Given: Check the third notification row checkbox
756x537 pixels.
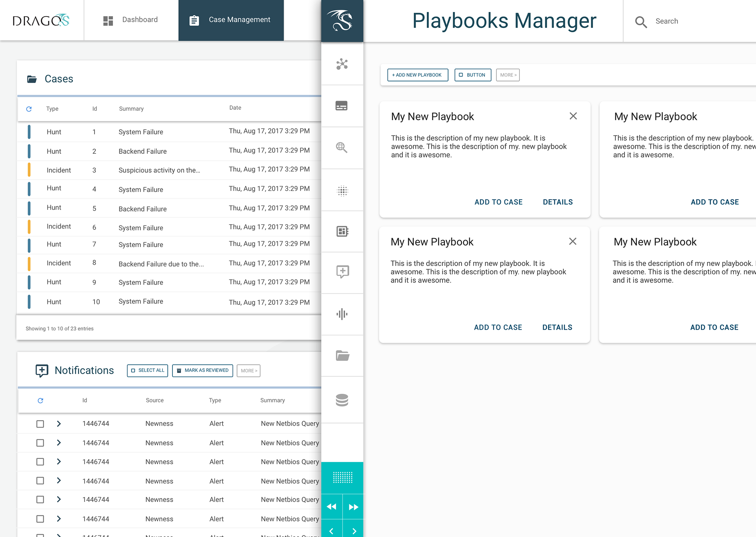Looking at the screenshot, I should [x=40, y=461].
